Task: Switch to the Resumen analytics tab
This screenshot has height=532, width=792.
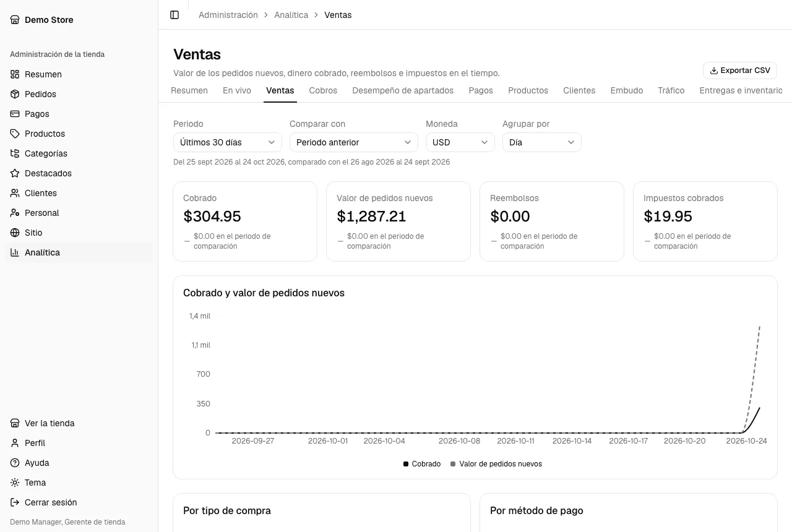Action: tap(189, 90)
